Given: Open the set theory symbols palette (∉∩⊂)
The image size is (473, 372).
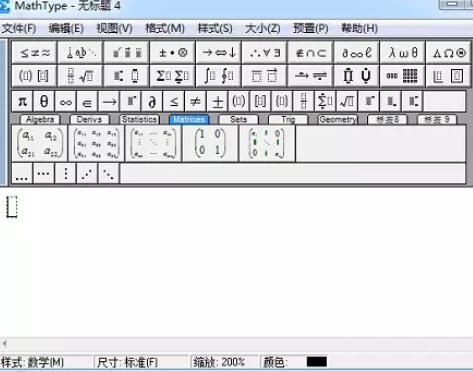Looking at the screenshot, I should (x=310, y=52).
